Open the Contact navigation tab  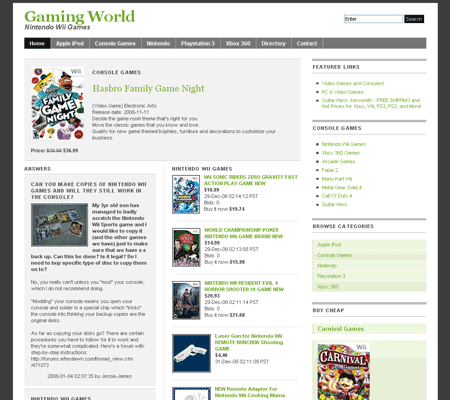click(307, 43)
